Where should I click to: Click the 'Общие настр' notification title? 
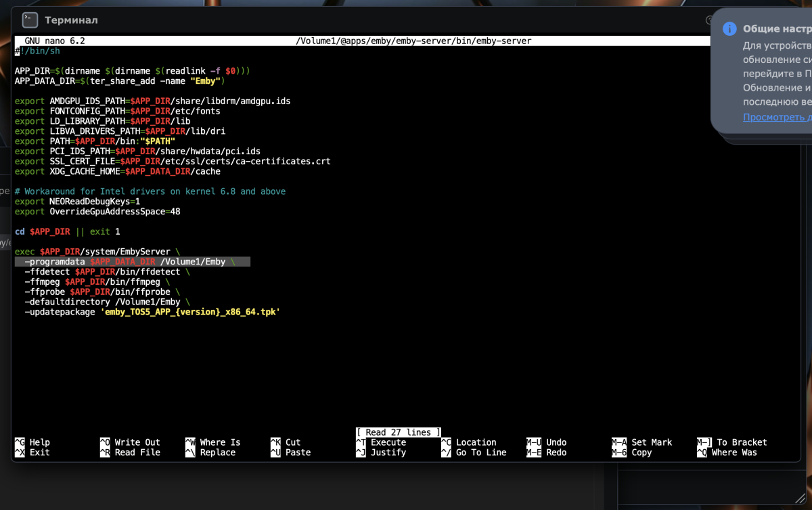(x=777, y=29)
